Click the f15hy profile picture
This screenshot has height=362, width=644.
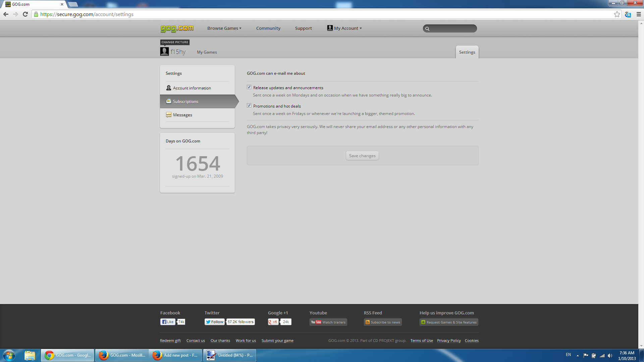164,52
